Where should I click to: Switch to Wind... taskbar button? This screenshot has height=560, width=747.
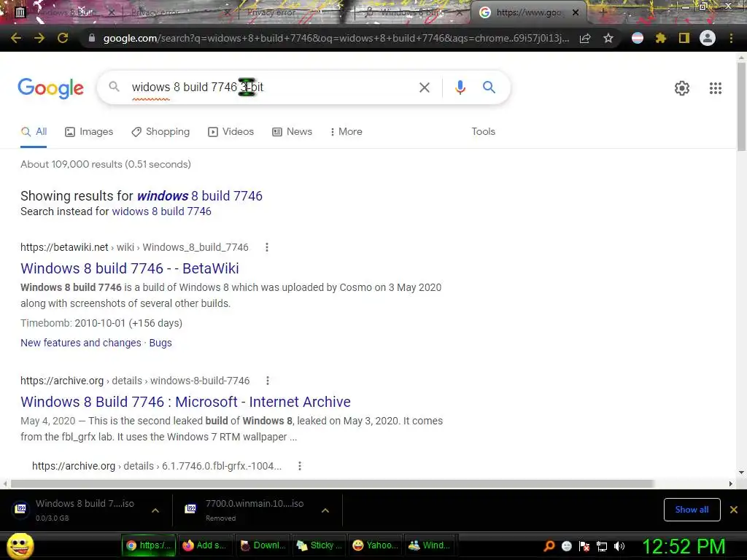pyautogui.click(x=429, y=545)
